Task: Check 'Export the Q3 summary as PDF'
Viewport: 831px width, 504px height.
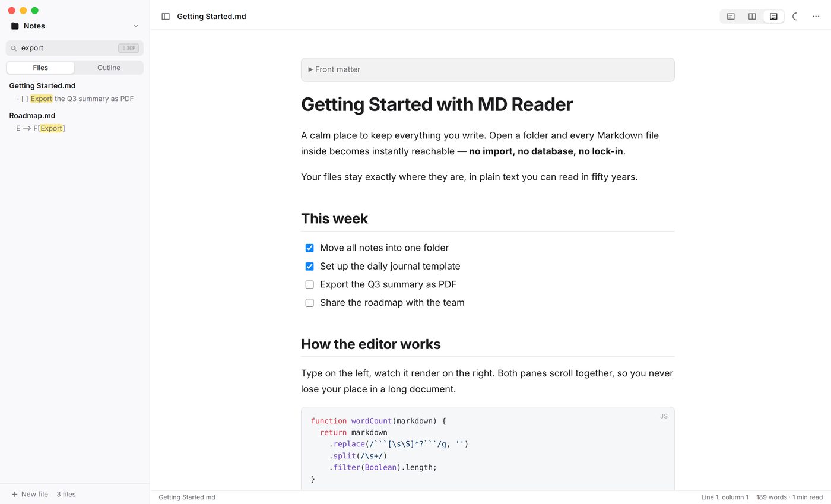Action: pyautogui.click(x=309, y=284)
